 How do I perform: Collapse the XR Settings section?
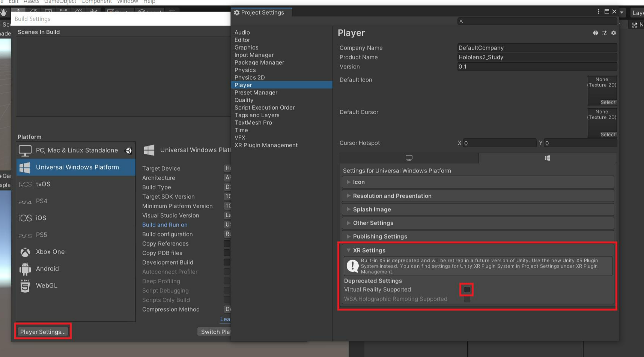point(478,250)
